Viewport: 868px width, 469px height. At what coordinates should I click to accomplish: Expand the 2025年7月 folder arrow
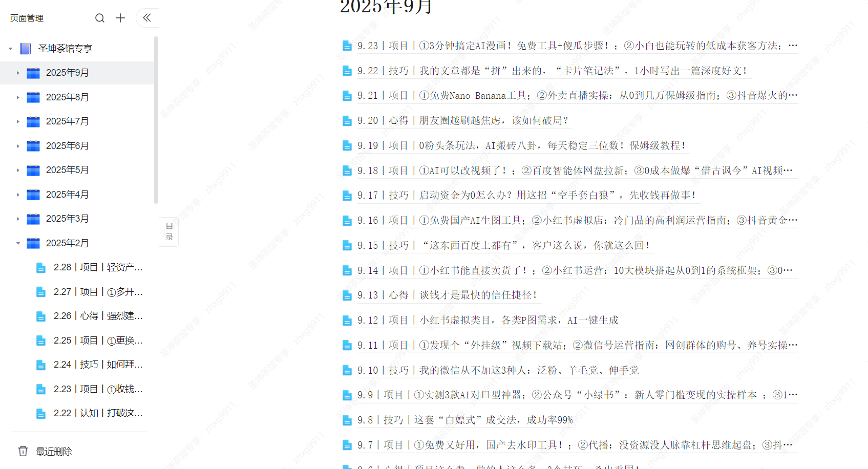[x=18, y=121]
